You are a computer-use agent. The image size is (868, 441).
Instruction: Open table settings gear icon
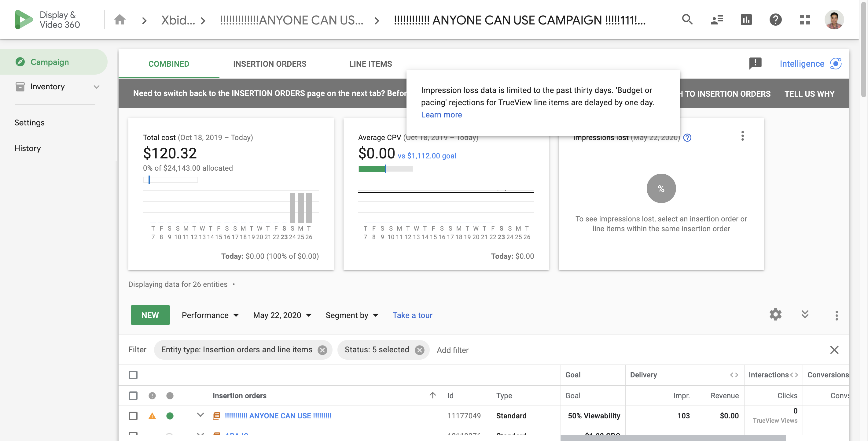pyautogui.click(x=775, y=314)
